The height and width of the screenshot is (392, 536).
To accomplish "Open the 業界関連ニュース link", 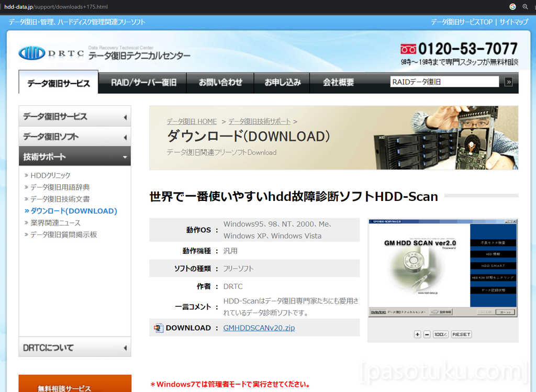I will pos(55,223).
